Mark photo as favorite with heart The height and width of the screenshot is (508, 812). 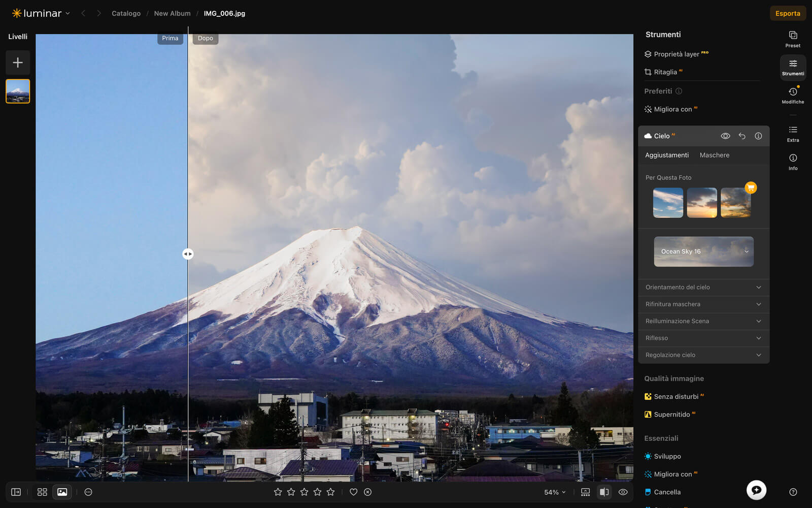354,492
